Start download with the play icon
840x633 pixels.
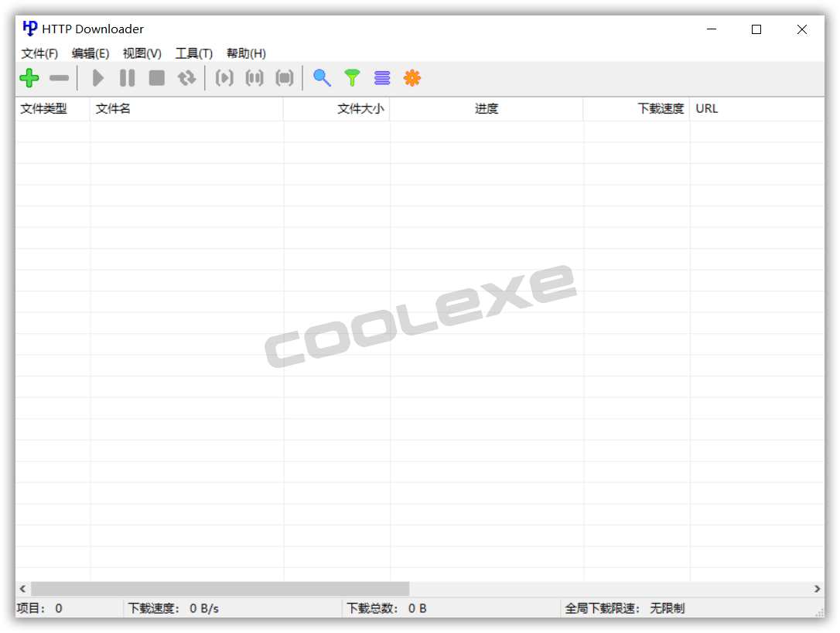coord(97,78)
